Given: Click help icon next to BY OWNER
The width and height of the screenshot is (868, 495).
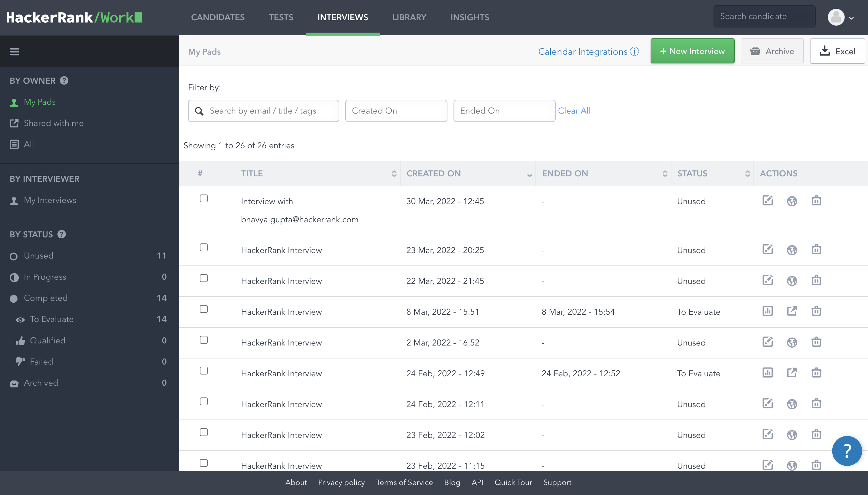Looking at the screenshot, I should click(x=64, y=81).
